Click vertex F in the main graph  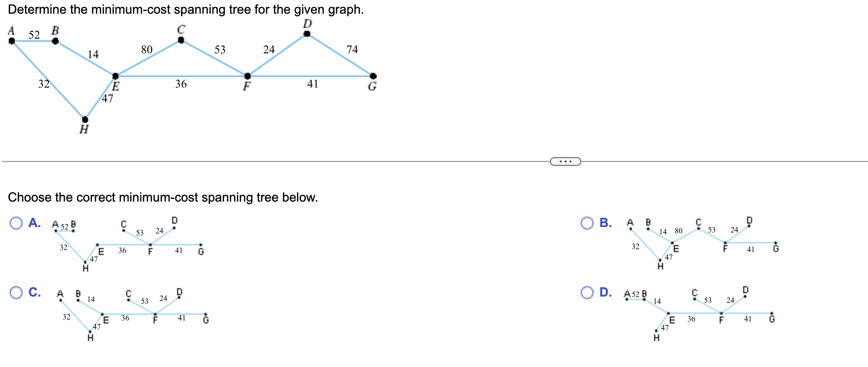pos(248,75)
